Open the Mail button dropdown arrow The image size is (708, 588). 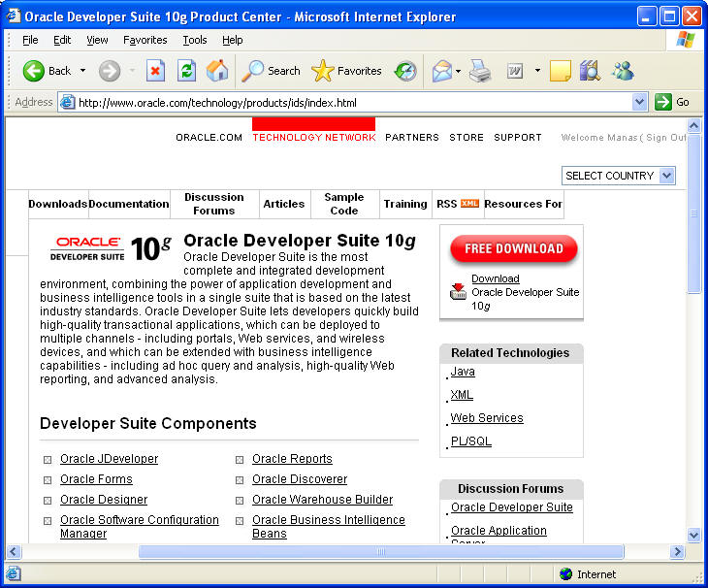[x=458, y=71]
